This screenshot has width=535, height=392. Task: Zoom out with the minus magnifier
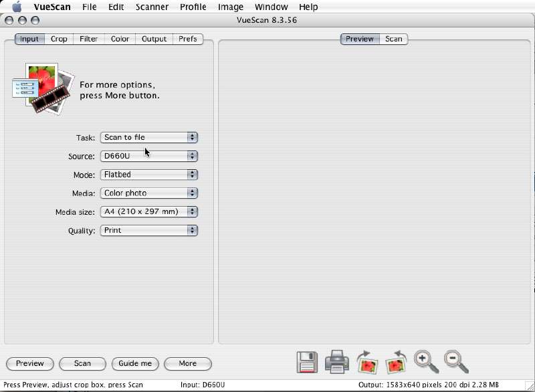point(456,363)
